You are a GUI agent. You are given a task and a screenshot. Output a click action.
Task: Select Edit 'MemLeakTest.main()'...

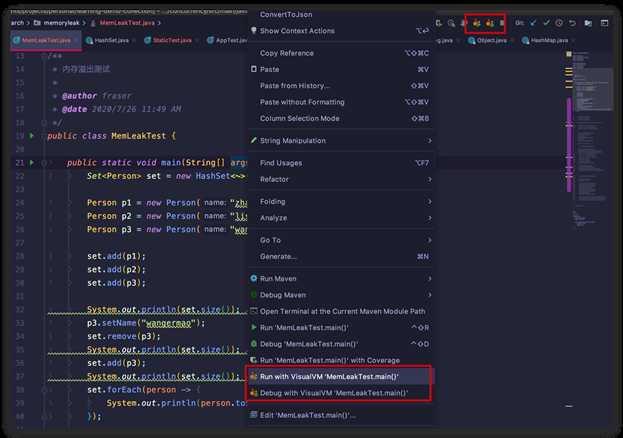[x=341, y=415]
